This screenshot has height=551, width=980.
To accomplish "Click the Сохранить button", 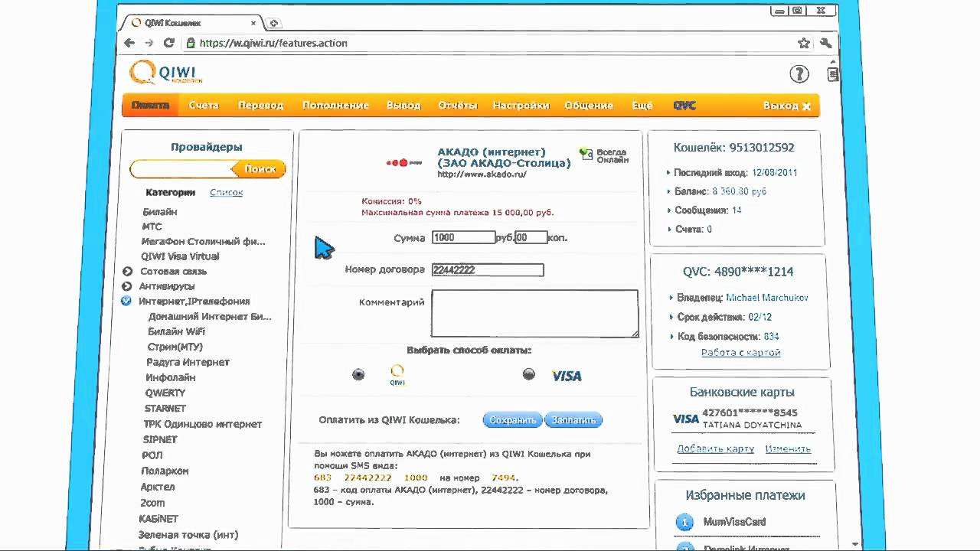I will (512, 420).
